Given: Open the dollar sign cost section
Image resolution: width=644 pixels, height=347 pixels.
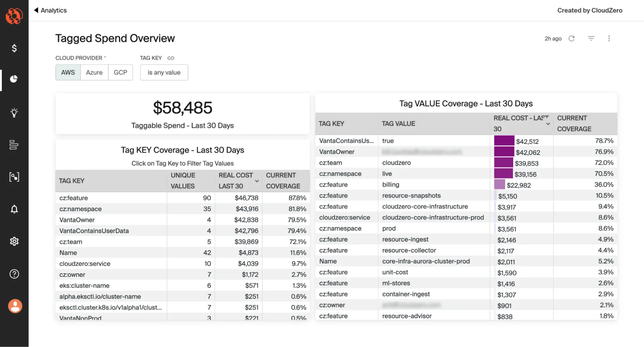Looking at the screenshot, I should [14, 48].
